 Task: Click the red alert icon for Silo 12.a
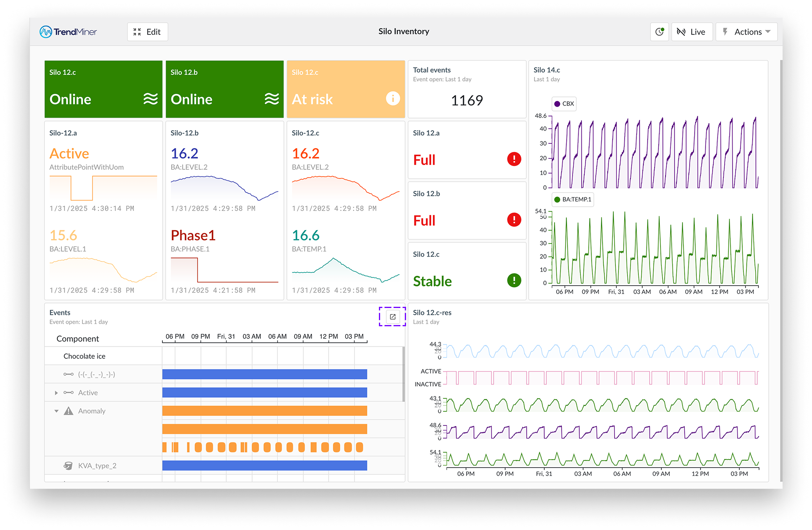pyautogui.click(x=513, y=159)
